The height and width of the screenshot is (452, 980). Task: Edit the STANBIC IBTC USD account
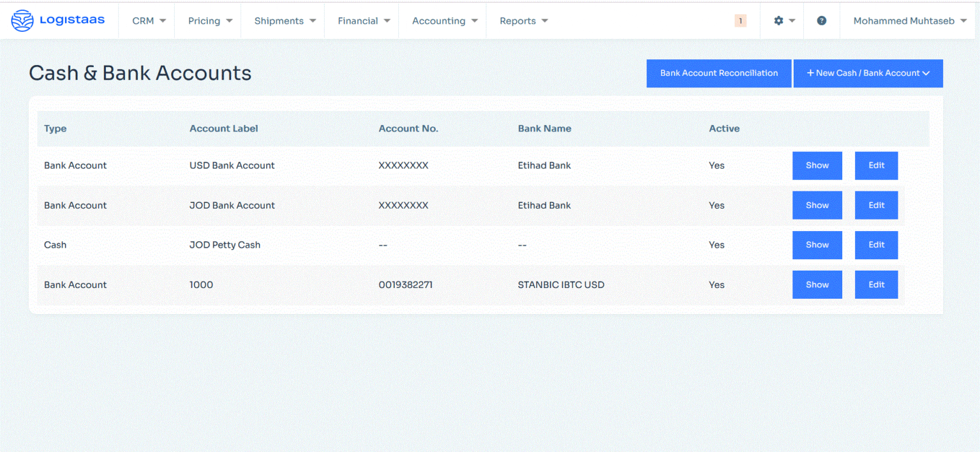[x=876, y=285]
